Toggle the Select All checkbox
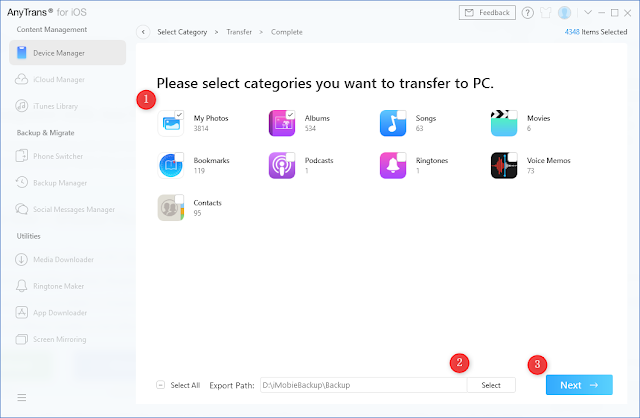The image size is (640, 418). pos(160,385)
